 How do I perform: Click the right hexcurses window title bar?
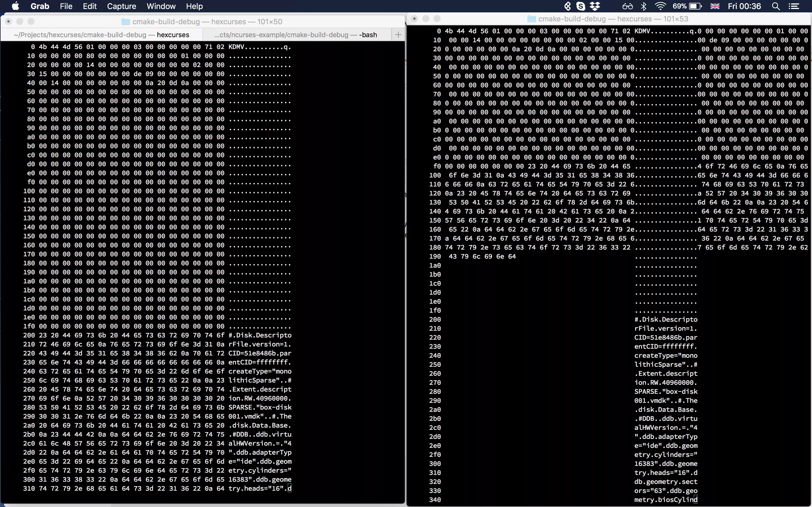613,19
